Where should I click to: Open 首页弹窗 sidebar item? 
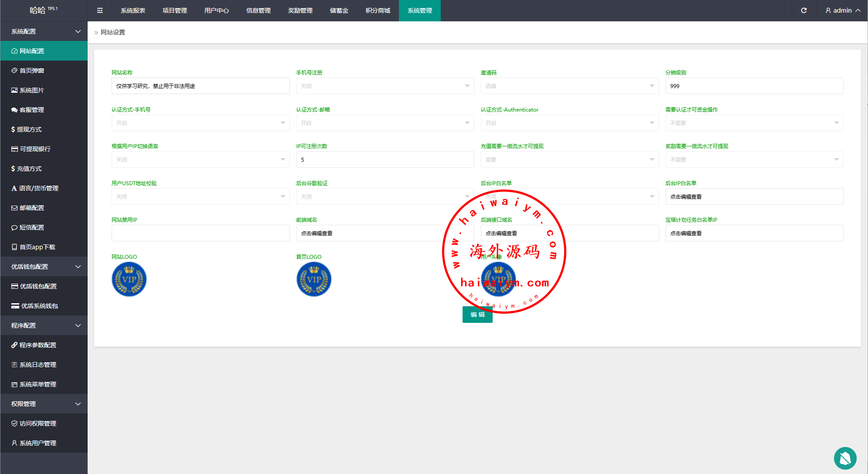[x=31, y=71]
